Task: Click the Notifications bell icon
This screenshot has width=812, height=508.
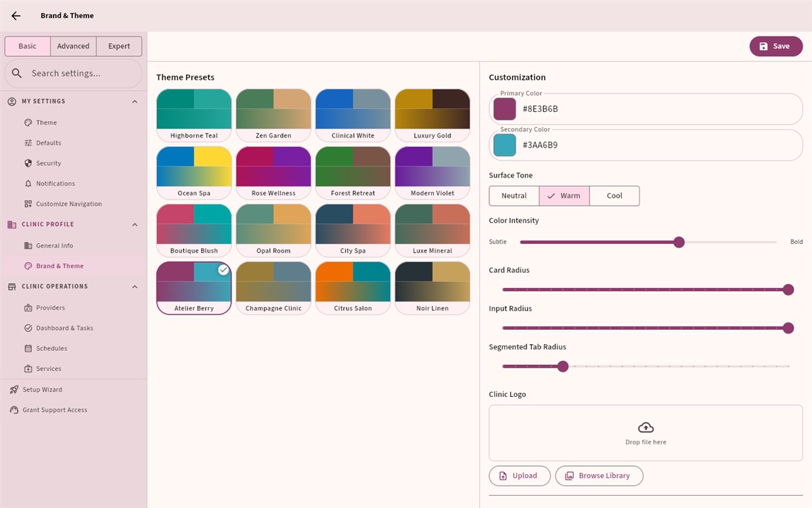Action: (x=28, y=184)
